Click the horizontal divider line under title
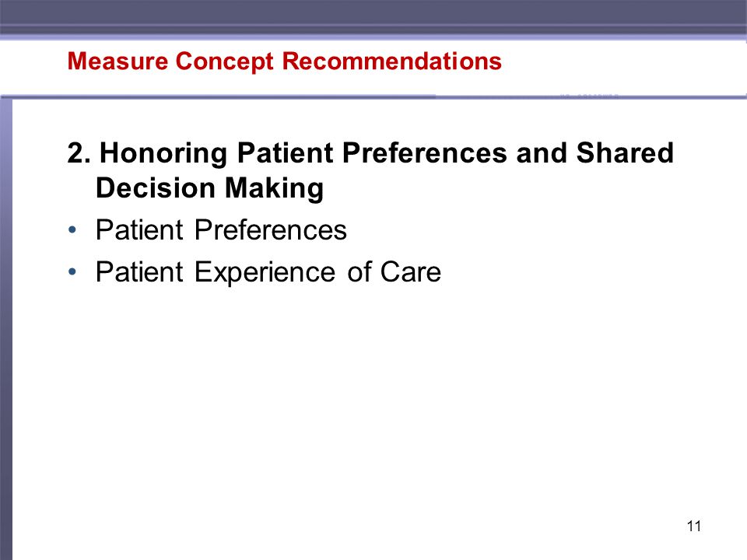 [373, 96]
